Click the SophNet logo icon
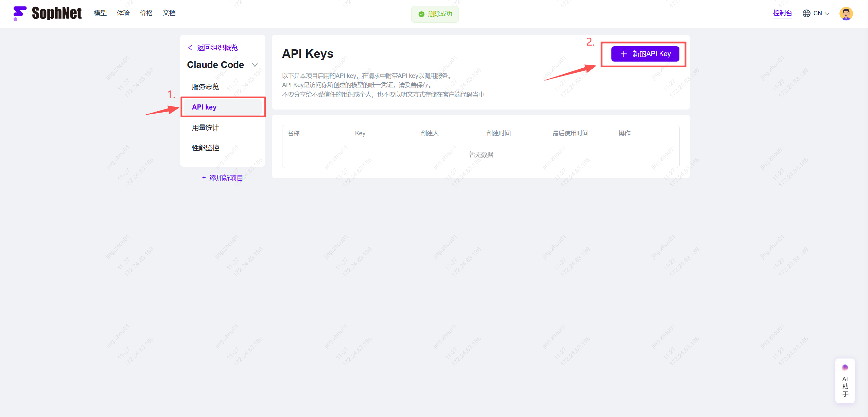The height and width of the screenshot is (417, 868). [20, 13]
